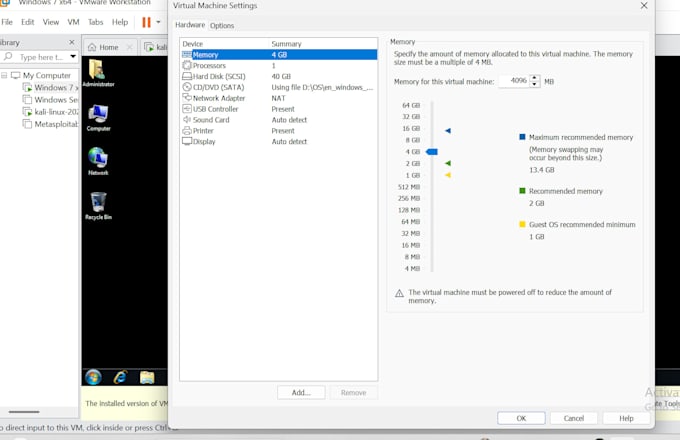The height and width of the screenshot is (440, 680).
Task: Open Windows Explorer from guest taskbar
Action: (147, 377)
